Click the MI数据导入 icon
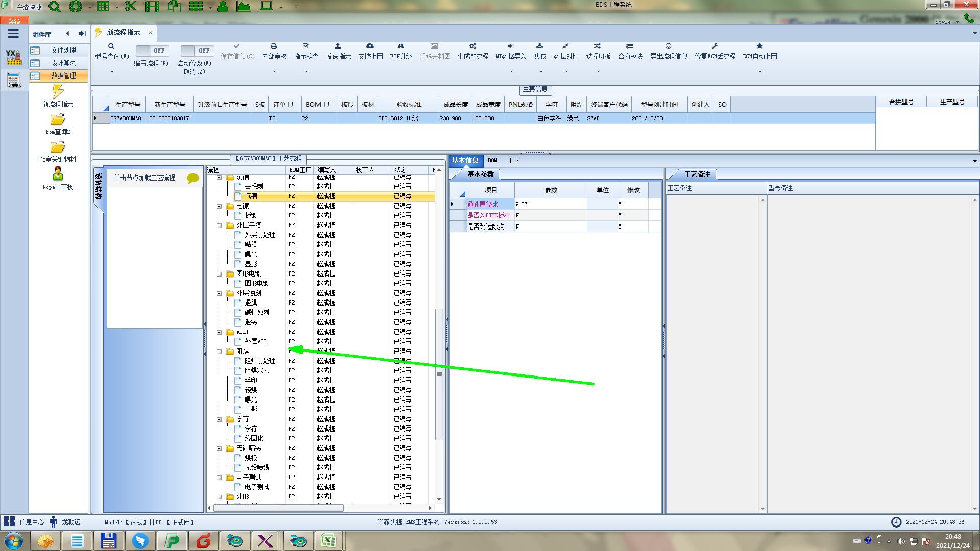Image resolution: width=980 pixels, height=551 pixels. click(x=510, y=46)
